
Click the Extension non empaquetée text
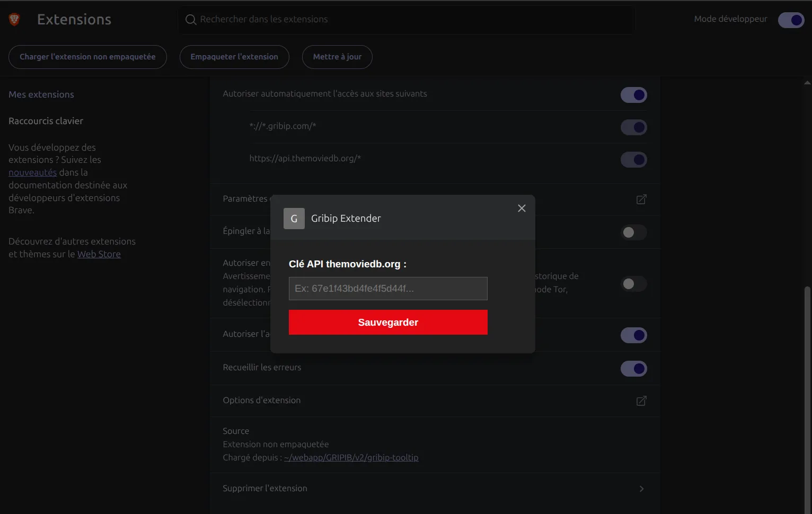click(276, 445)
